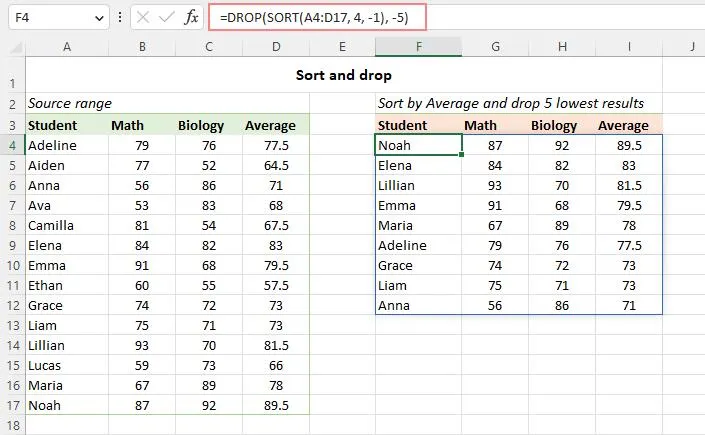
Task: Select row 18 header
Action: pos(13,425)
